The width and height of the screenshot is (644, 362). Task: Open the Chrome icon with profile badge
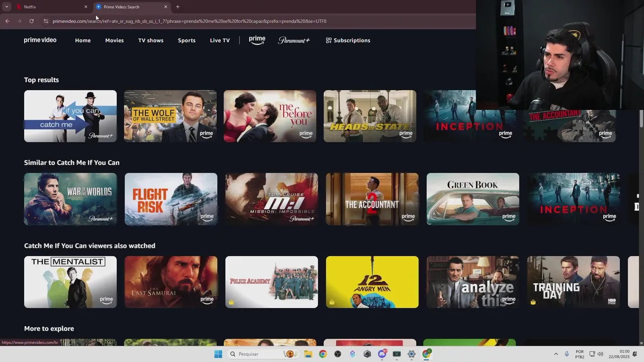click(426, 354)
